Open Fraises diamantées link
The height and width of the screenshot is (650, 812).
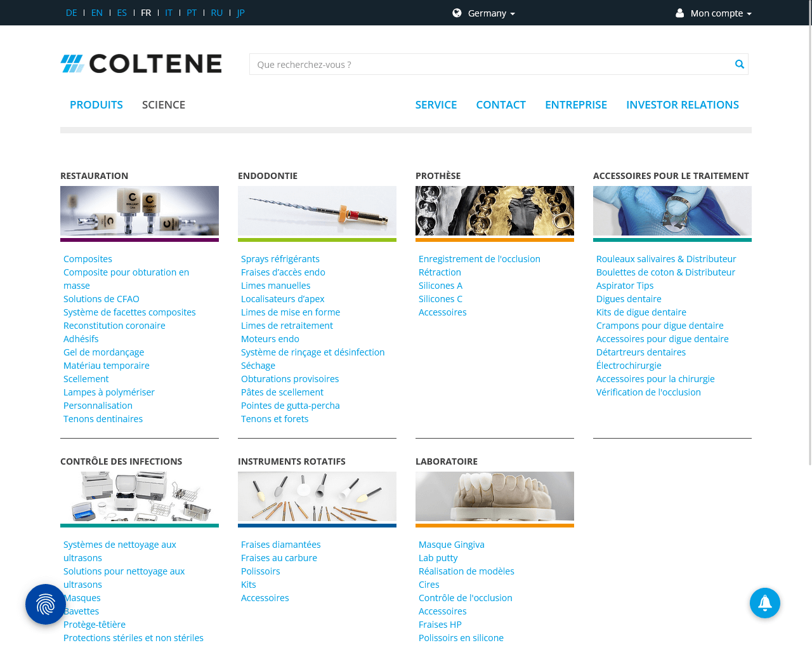click(x=281, y=545)
